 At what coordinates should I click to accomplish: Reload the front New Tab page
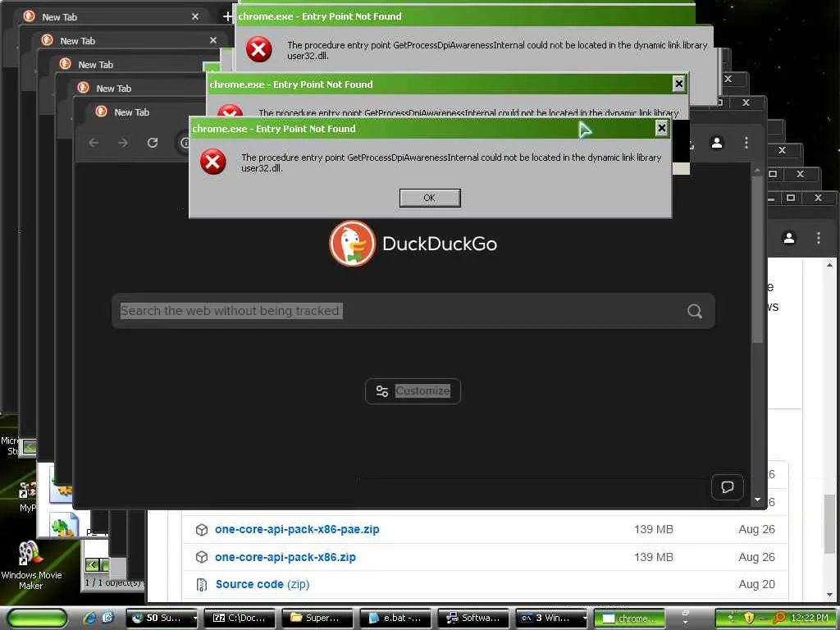[153, 143]
